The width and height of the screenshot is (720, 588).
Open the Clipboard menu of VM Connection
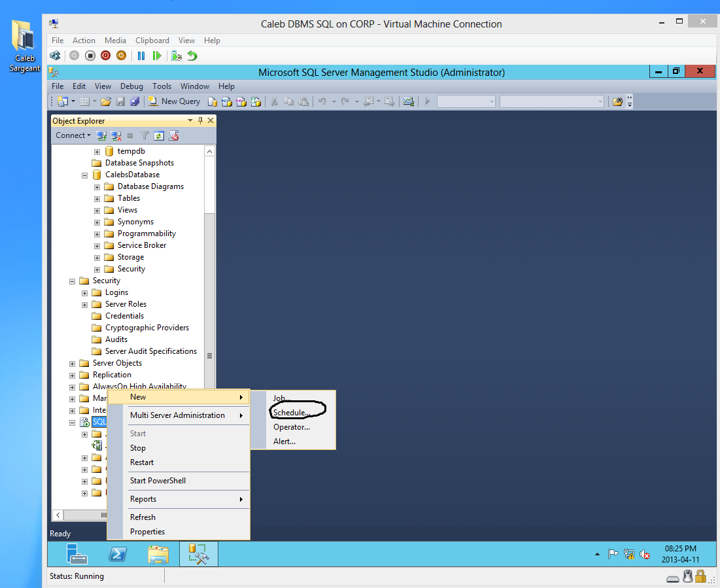pos(152,41)
